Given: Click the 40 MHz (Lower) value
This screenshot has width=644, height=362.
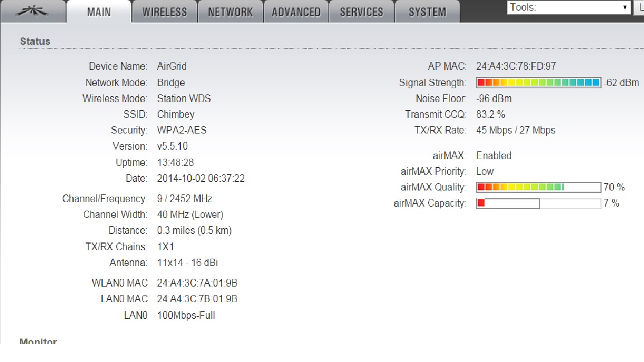Looking at the screenshot, I should 190,215.
